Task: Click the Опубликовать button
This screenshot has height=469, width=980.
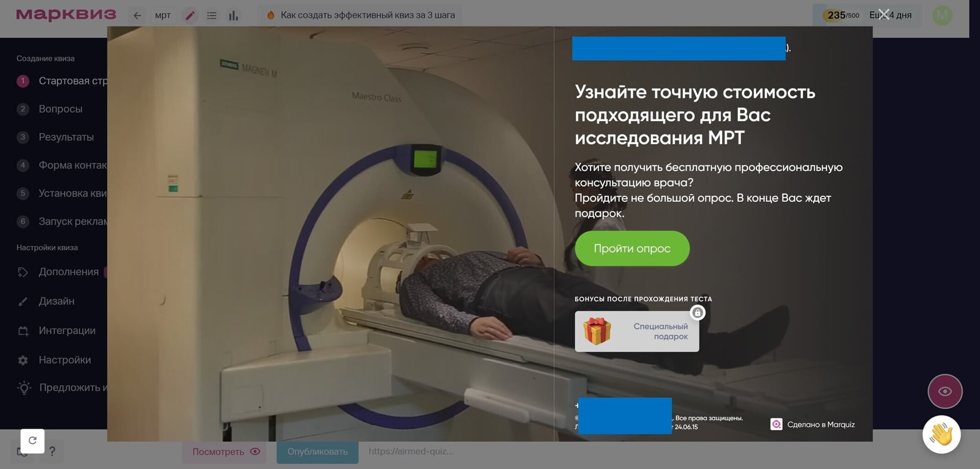Action: pyautogui.click(x=317, y=452)
